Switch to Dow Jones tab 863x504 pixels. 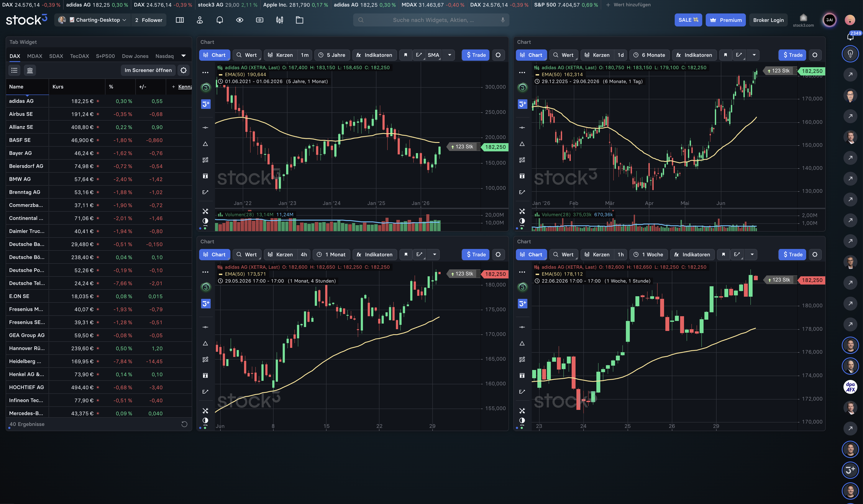tap(135, 56)
